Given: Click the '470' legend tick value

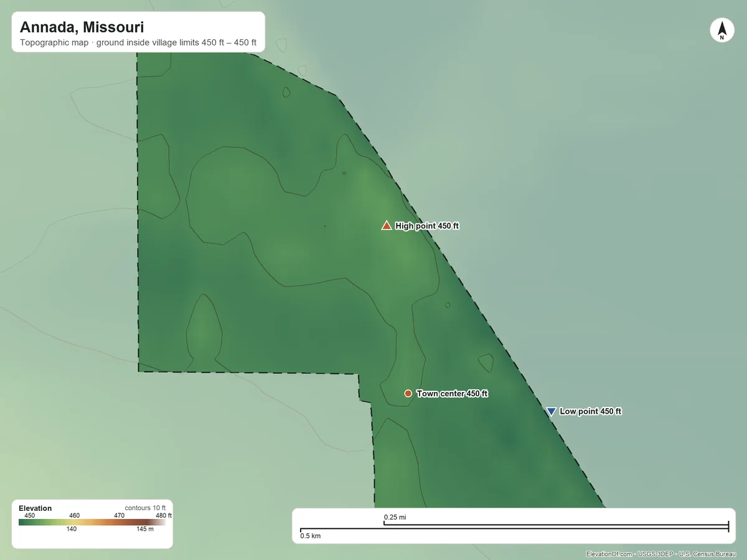Looking at the screenshot, I should point(120,515).
